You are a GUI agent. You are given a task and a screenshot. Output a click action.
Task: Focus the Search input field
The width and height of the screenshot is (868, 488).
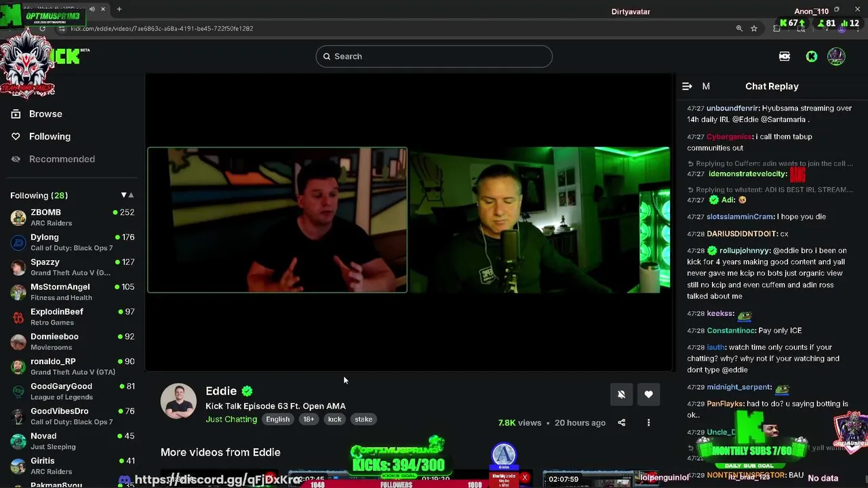pos(434,56)
